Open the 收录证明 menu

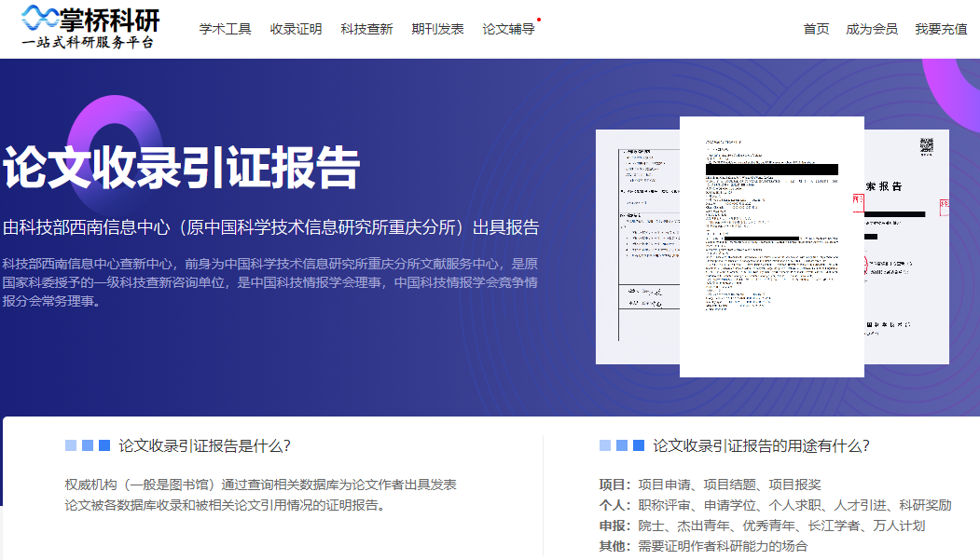pos(296,29)
